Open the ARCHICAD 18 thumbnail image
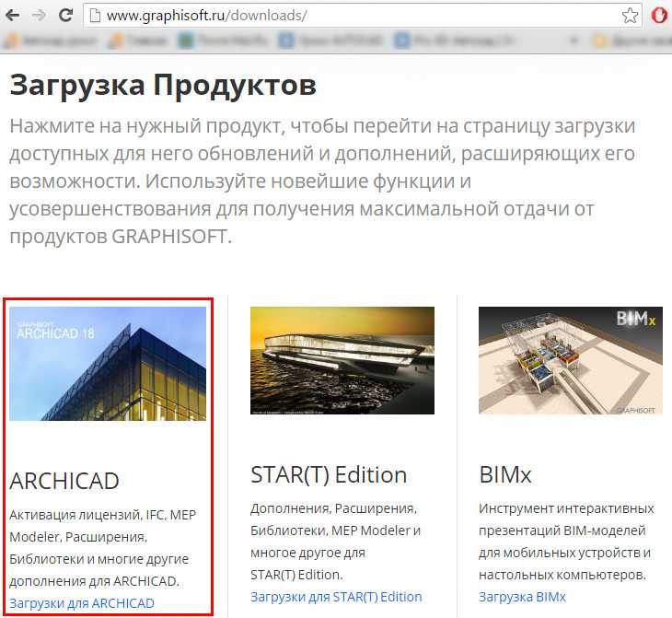This screenshot has width=672, height=618. [108, 364]
